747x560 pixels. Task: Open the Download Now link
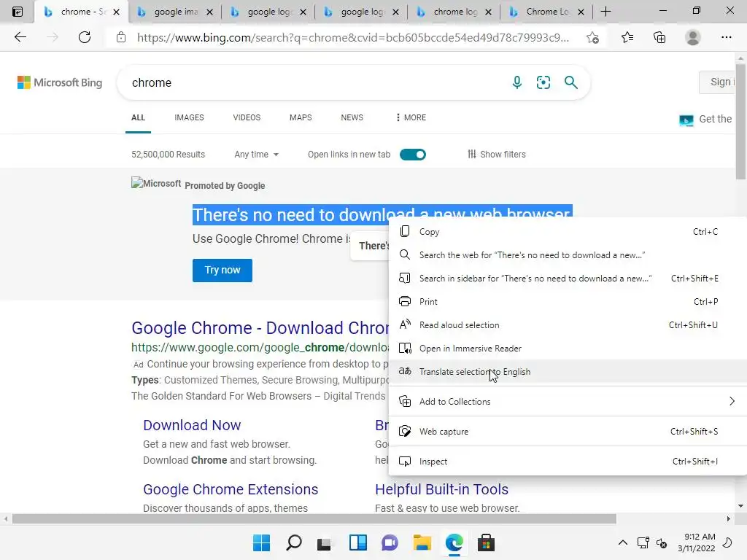[192, 425]
